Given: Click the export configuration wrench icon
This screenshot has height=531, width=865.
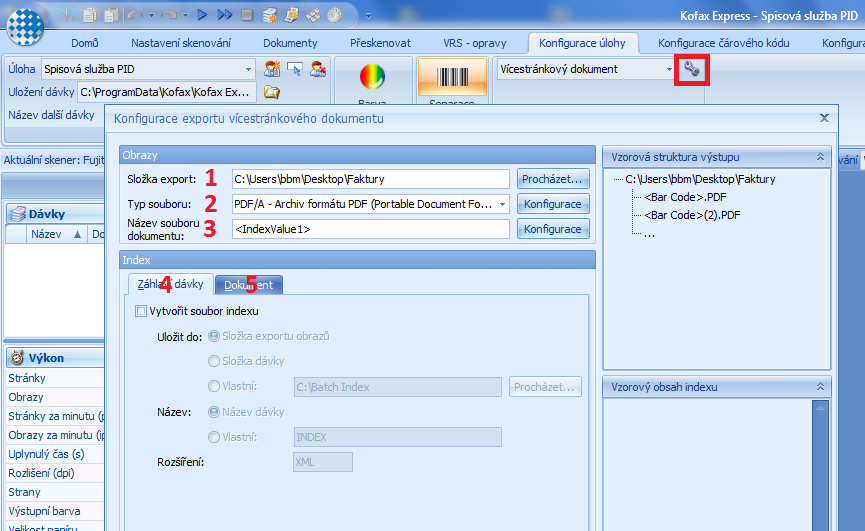Looking at the screenshot, I should 691,69.
